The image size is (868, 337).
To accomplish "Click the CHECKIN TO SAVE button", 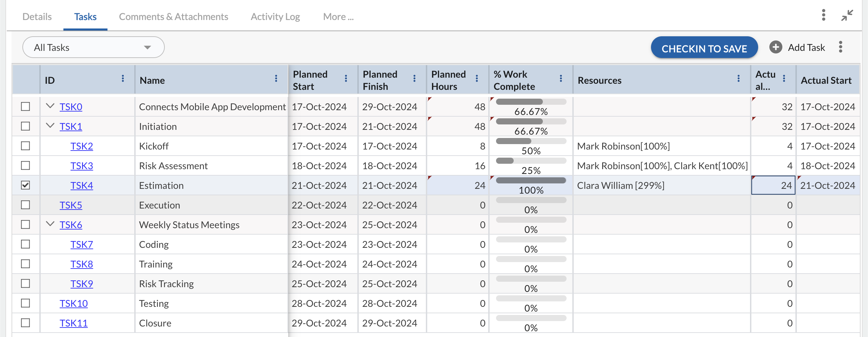I will 704,48.
